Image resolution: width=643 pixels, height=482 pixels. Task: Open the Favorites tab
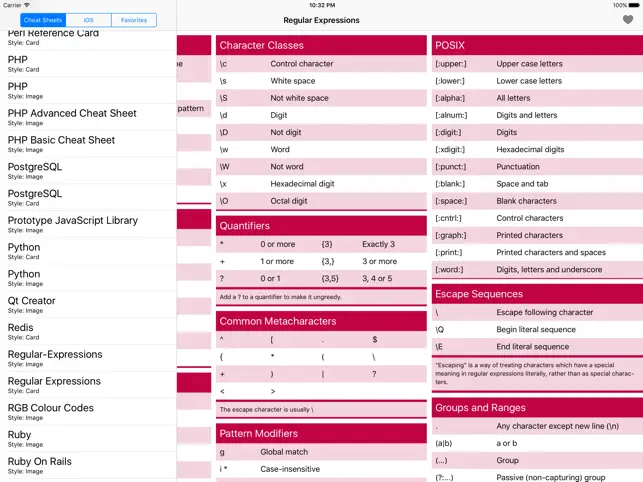[134, 20]
